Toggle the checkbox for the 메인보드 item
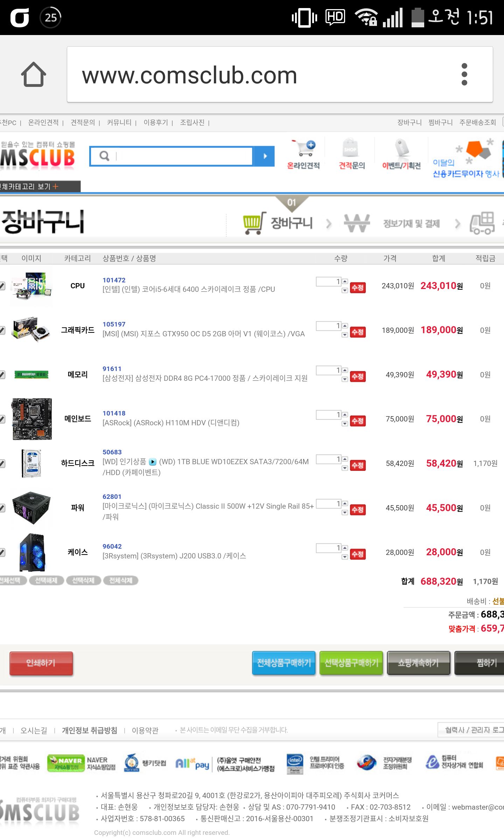This screenshot has width=504, height=838. point(2,419)
